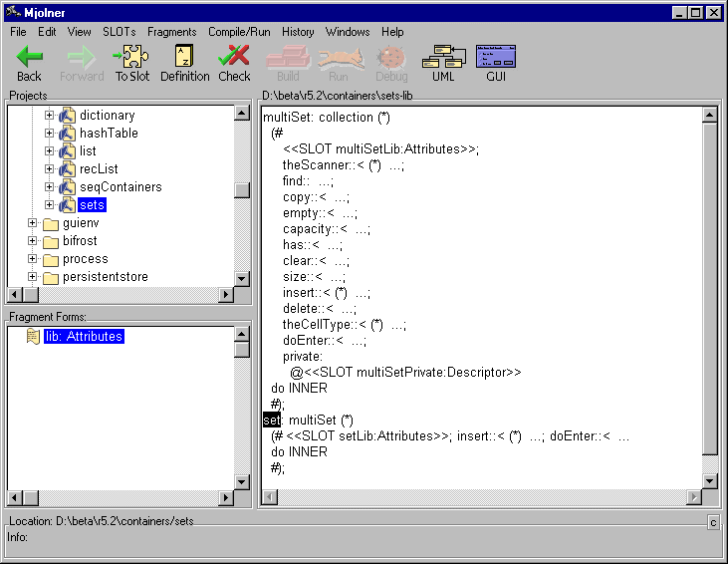This screenshot has height=564, width=728.
Task: Open Definition from the toolbar
Action: [184, 57]
